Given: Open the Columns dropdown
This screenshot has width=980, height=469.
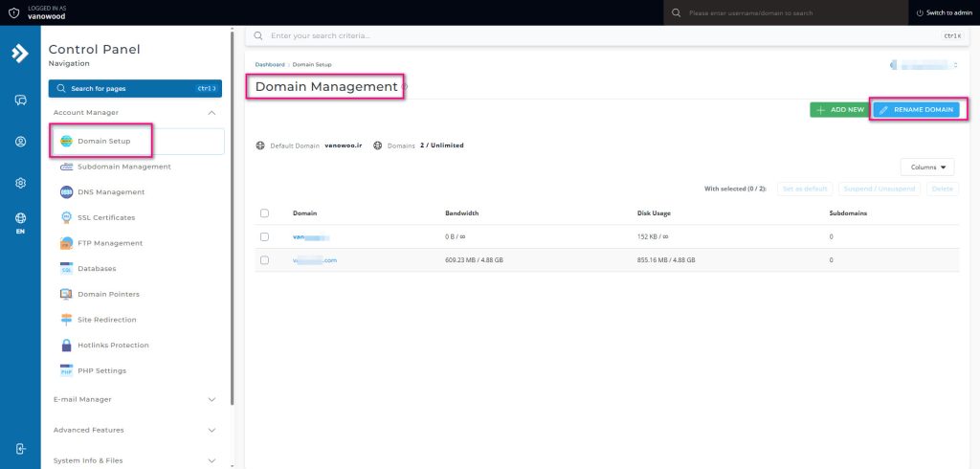Looking at the screenshot, I should pyautogui.click(x=927, y=167).
